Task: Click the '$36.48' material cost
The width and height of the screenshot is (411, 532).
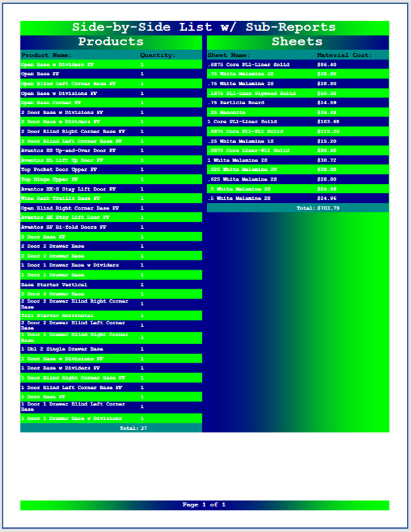Action: pos(327,112)
